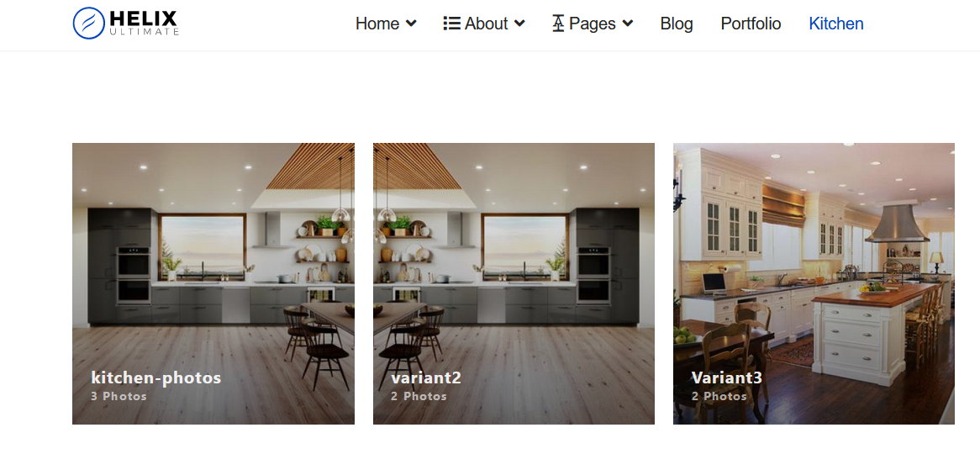Click the typography icon beside Pages
Image resolution: width=980 pixels, height=454 pixels.
(x=558, y=24)
